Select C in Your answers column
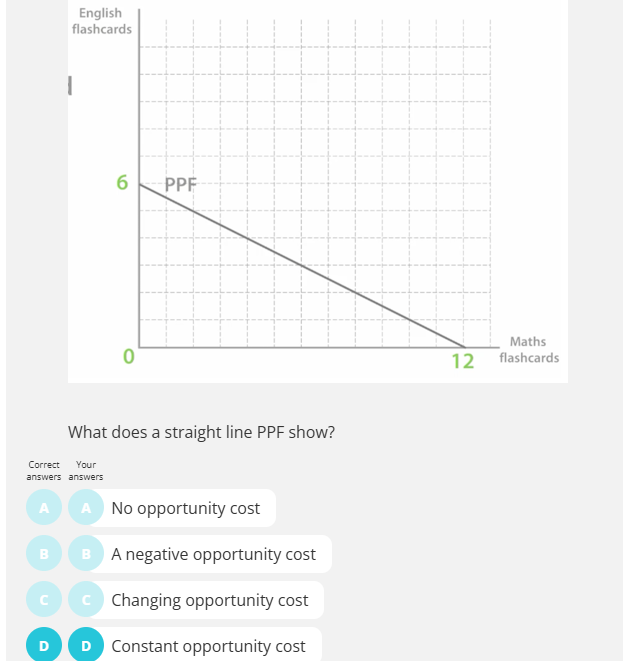Image resolution: width=623 pixels, height=661 pixels. pyautogui.click(x=86, y=600)
